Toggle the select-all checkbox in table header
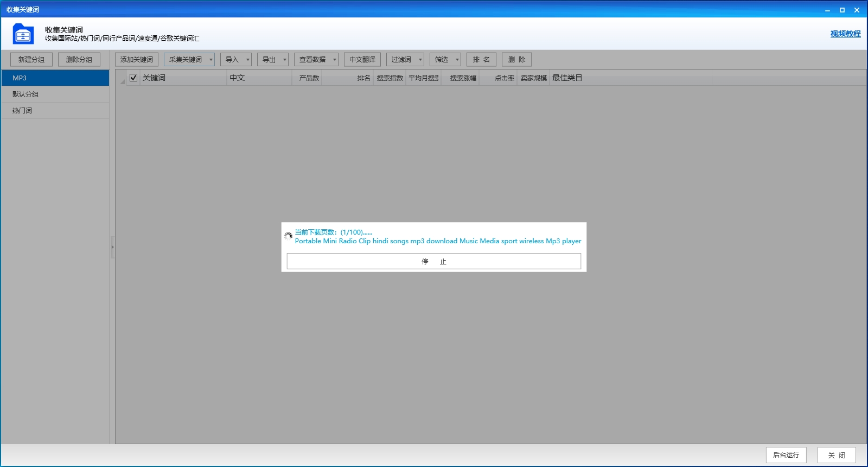 click(133, 78)
